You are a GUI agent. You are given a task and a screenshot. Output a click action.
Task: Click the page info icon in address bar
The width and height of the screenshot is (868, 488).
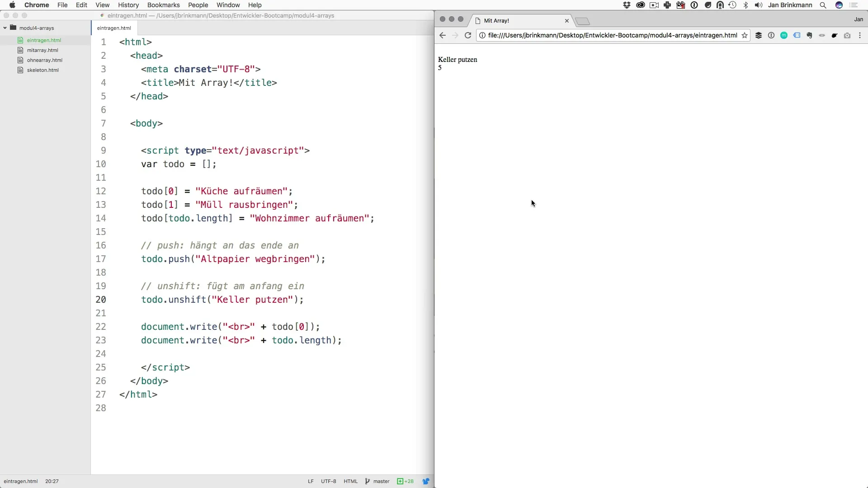pyautogui.click(x=482, y=35)
